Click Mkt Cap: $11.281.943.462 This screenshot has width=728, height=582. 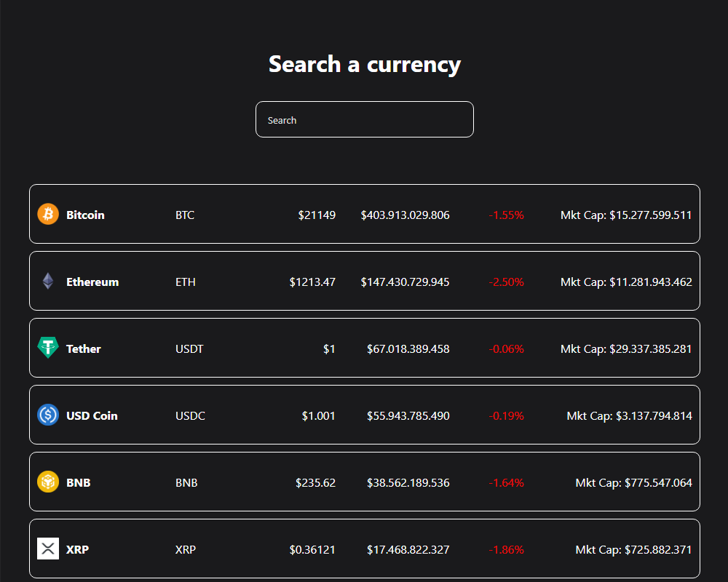pos(626,282)
